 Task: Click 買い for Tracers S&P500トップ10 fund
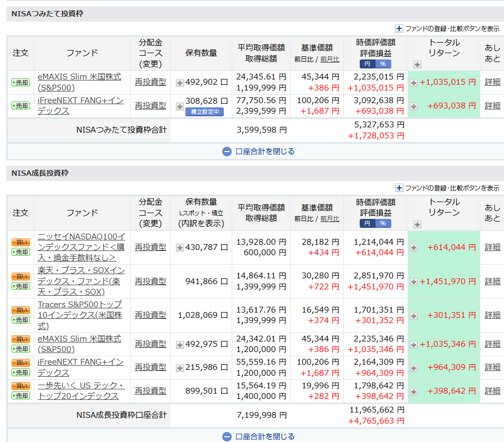tap(21, 310)
